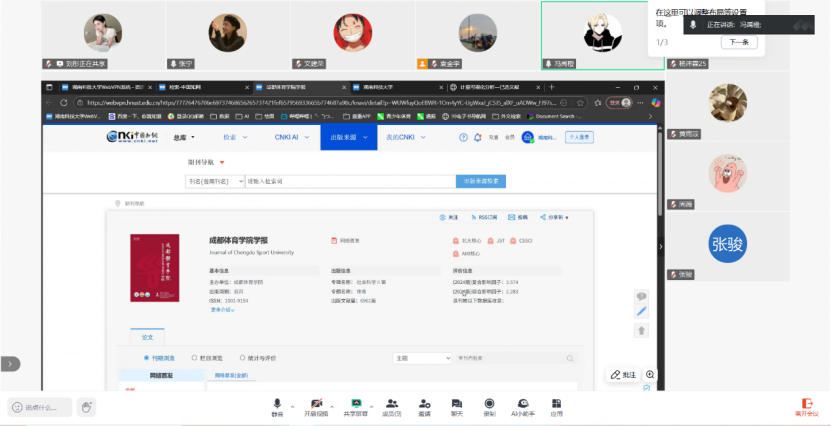Open the 刊名(曾用刊名) search field dropdown

[x=215, y=181]
